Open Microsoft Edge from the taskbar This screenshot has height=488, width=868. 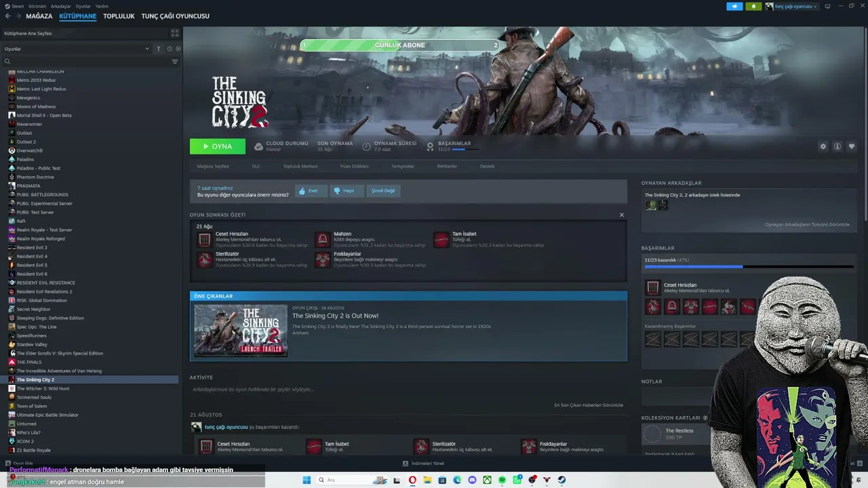coord(457,480)
